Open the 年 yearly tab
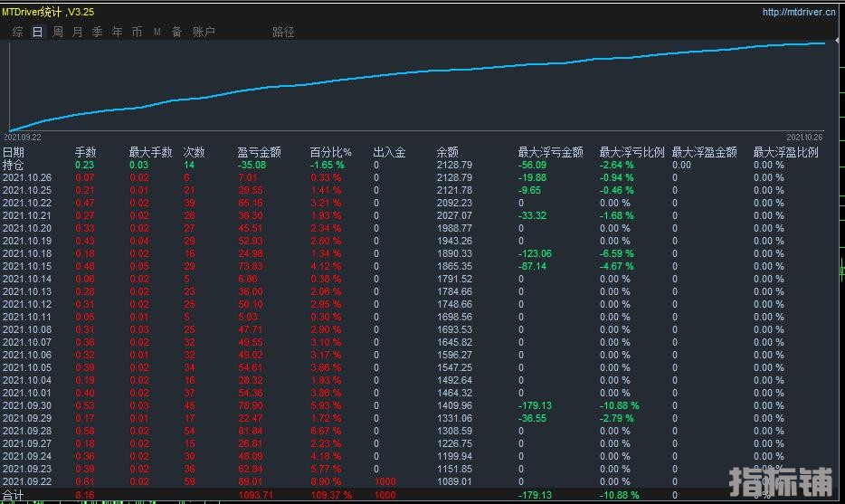The width and height of the screenshot is (845, 504). pyautogui.click(x=117, y=32)
